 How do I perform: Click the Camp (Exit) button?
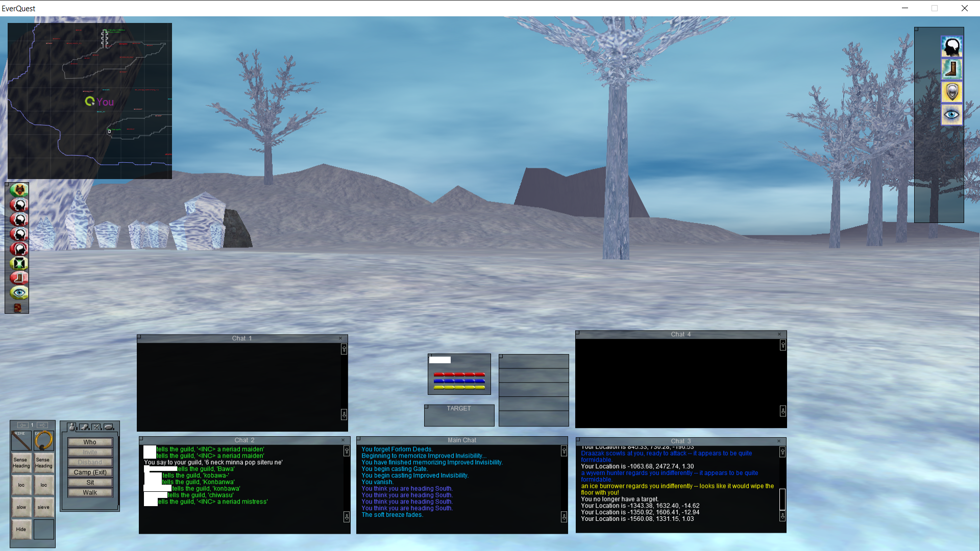(x=90, y=472)
